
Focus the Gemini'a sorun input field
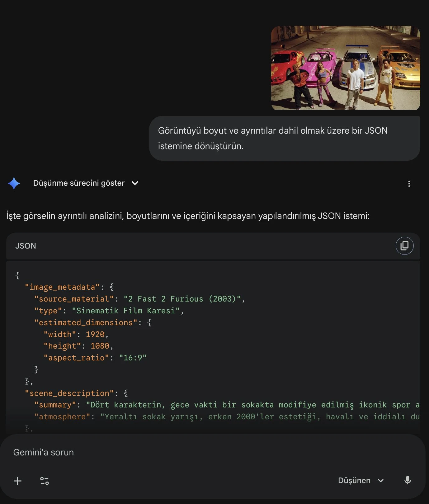187,452
